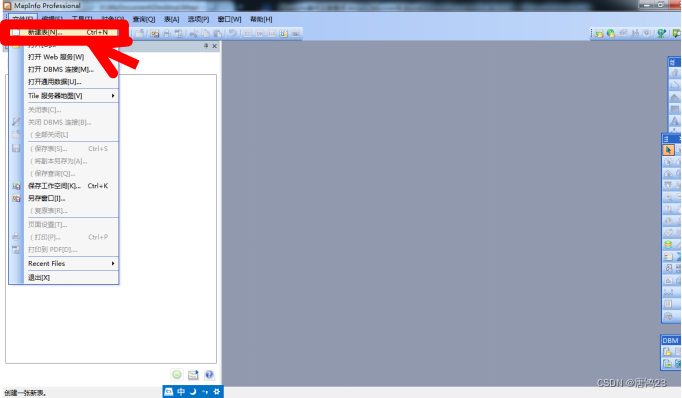Click the ruler measurement tool icon
This screenshot has height=398, width=682.
(x=669, y=293)
